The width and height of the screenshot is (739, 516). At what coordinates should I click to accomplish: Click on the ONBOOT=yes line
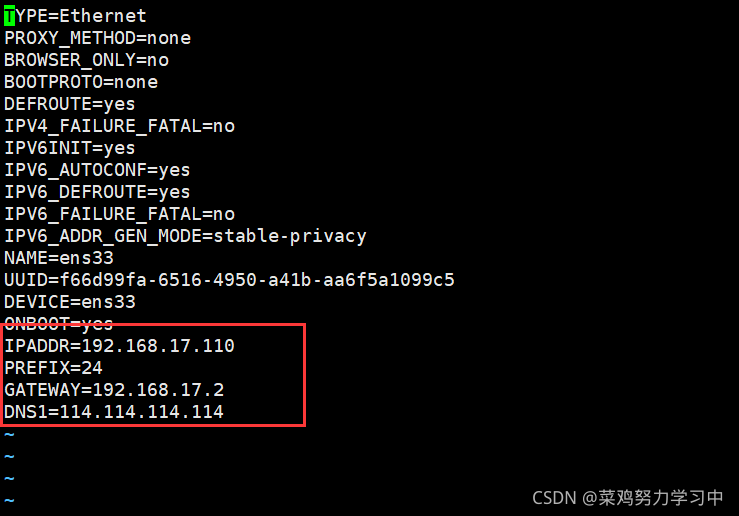pyautogui.click(x=58, y=324)
